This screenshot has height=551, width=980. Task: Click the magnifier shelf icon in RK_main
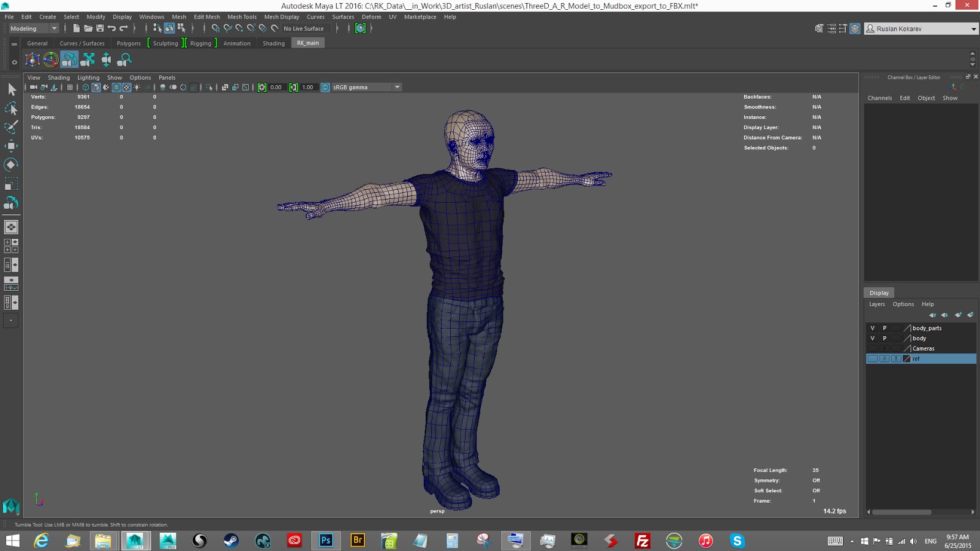[x=124, y=59]
